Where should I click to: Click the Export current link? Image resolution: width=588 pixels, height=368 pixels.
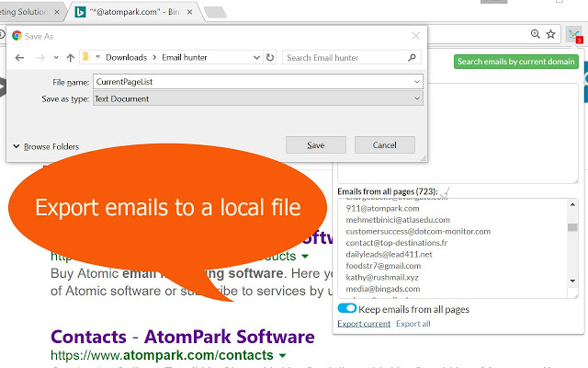pos(364,324)
